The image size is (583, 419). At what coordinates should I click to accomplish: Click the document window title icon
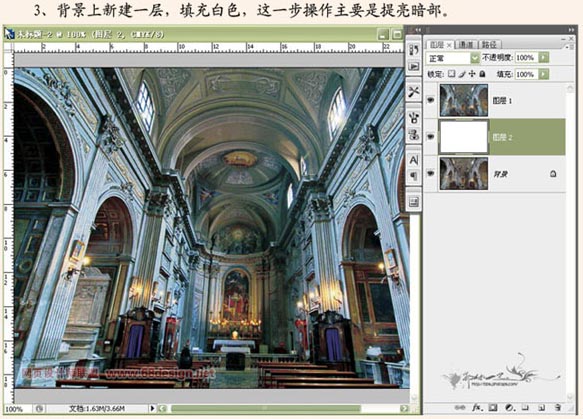9,34
